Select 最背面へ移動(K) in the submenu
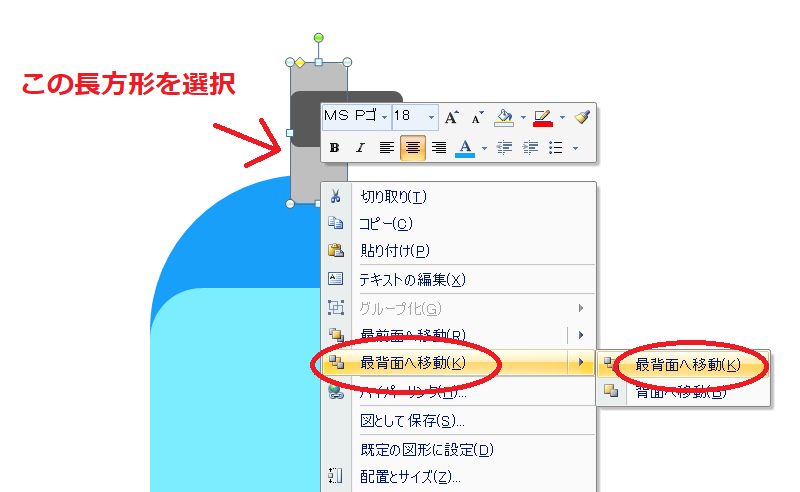800x492 pixels. click(x=683, y=364)
